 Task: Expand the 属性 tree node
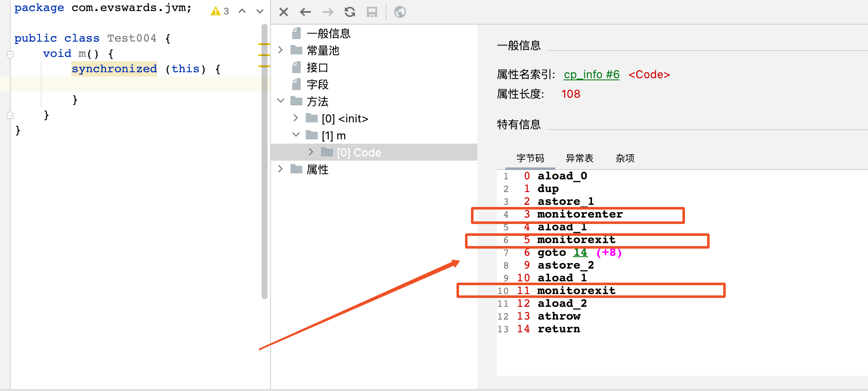point(280,169)
